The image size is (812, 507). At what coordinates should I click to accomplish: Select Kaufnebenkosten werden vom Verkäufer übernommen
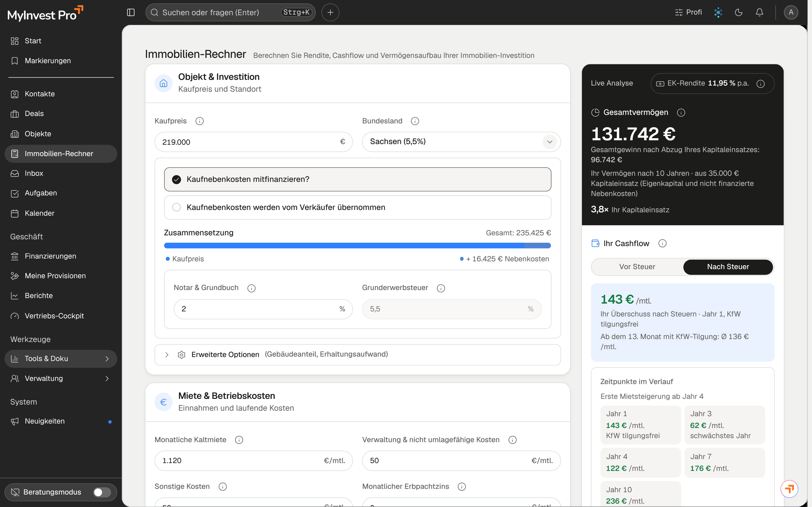click(357, 208)
